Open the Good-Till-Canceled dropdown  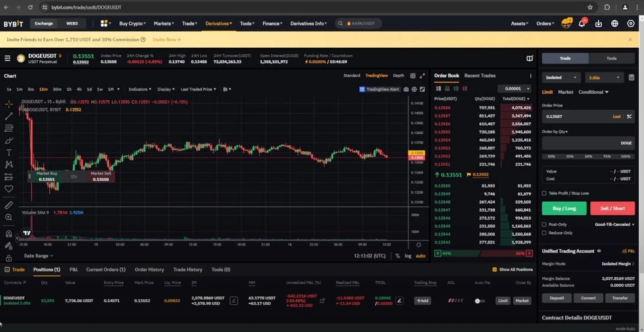pyautogui.click(x=614, y=225)
